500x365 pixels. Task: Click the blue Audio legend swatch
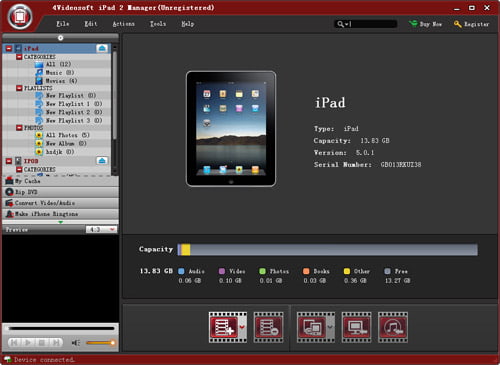[x=181, y=271]
